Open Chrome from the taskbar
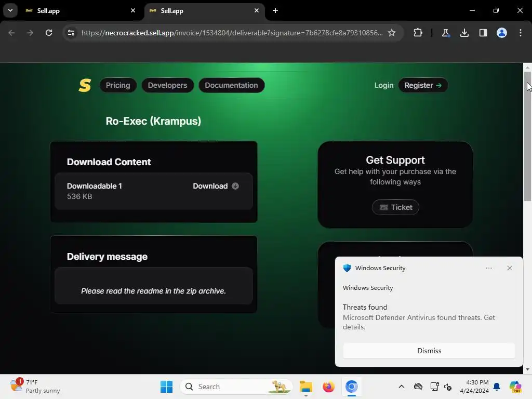The image size is (532, 399). [352, 387]
